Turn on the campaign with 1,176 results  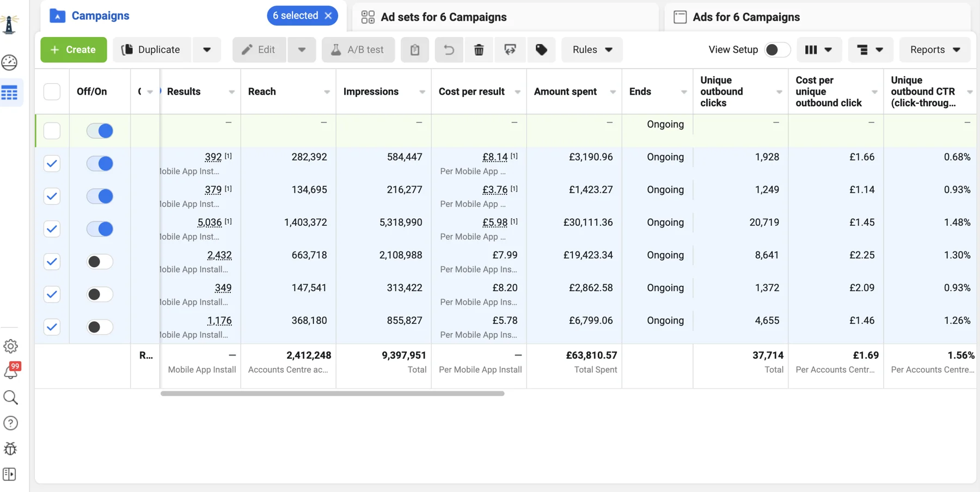click(100, 327)
